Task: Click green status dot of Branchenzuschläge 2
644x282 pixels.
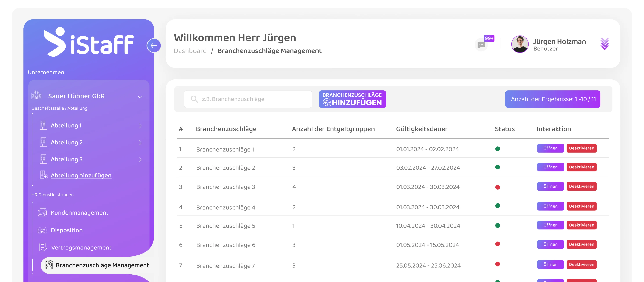Action: pyautogui.click(x=497, y=167)
